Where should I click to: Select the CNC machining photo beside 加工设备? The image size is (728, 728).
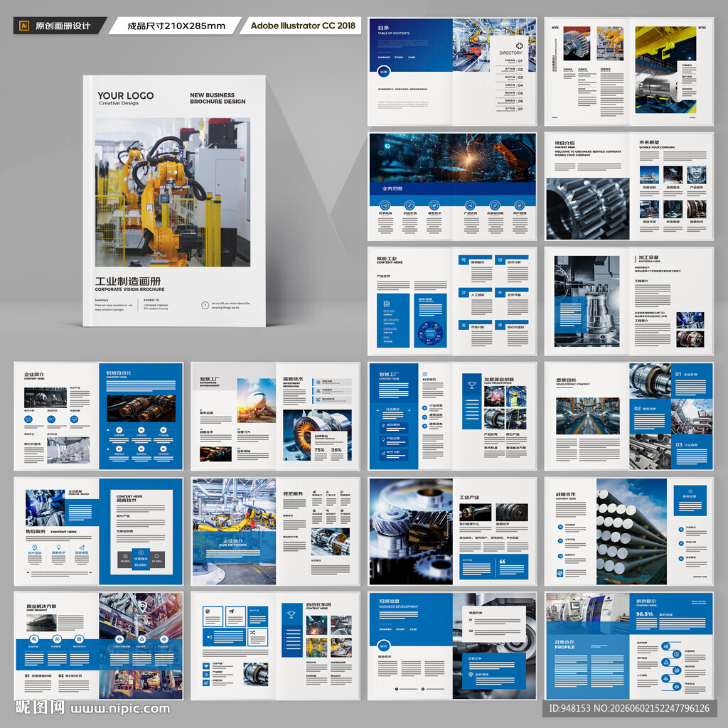tap(587, 301)
